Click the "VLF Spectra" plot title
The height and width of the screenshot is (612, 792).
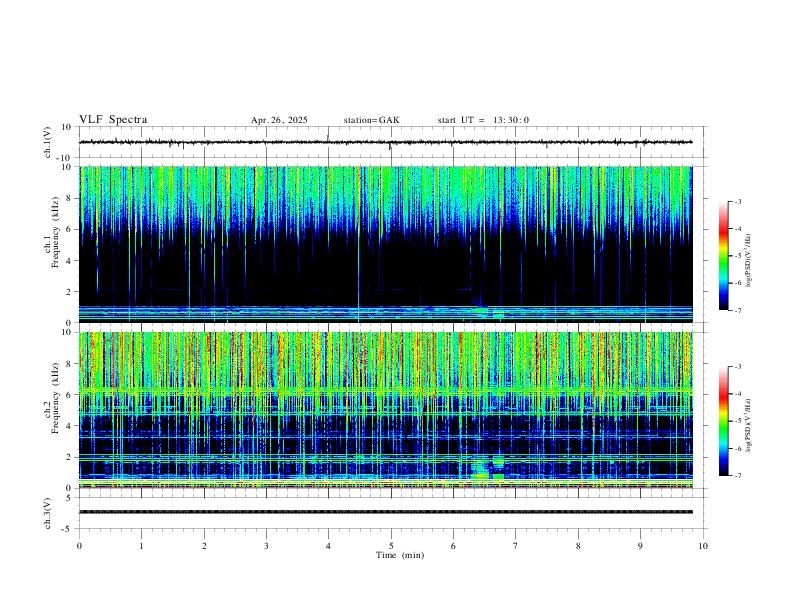pos(113,120)
